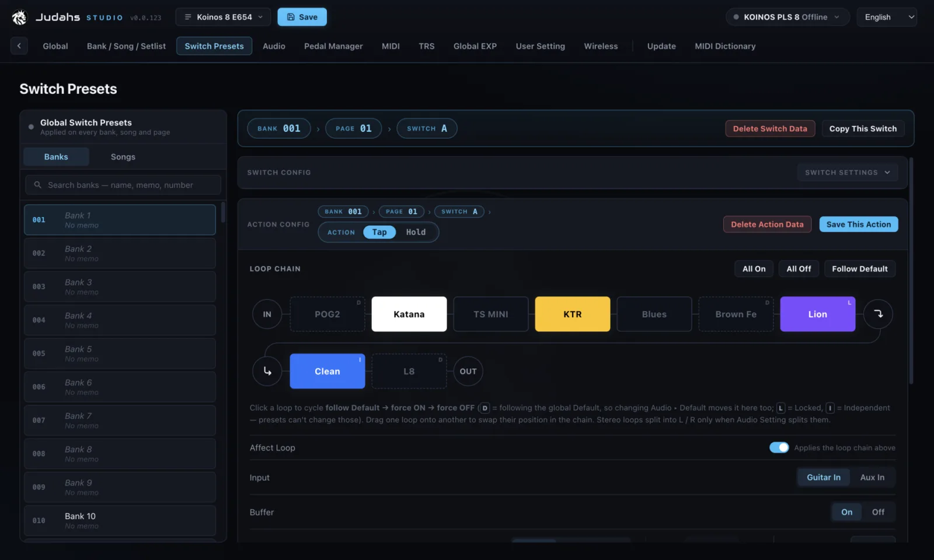The width and height of the screenshot is (934, 560).
Task: Open the SWITCH A selector in header
Action: pos(427,128)
